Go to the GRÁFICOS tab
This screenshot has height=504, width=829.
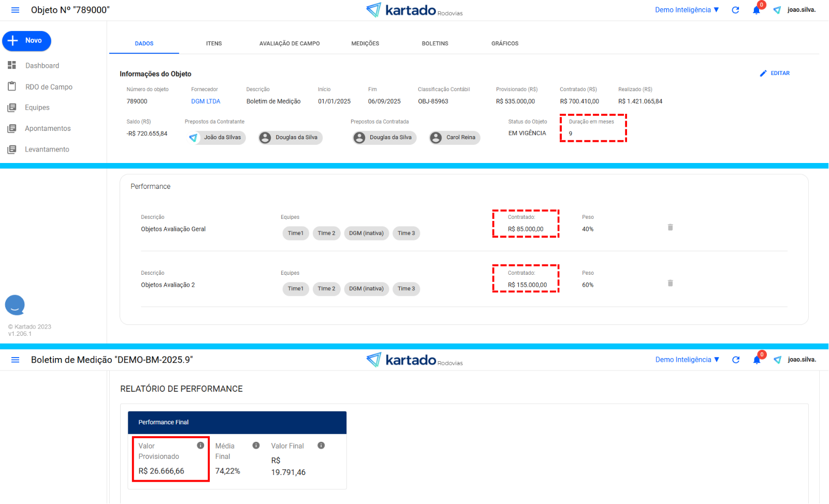pyautogui.click(x=504, y=43)
